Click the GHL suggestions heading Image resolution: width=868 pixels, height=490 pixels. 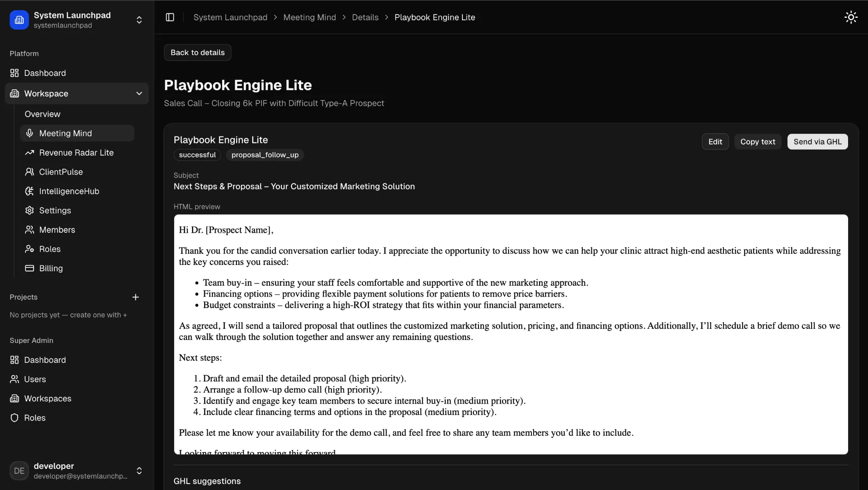pyautogui.click(x=207, y=481)
